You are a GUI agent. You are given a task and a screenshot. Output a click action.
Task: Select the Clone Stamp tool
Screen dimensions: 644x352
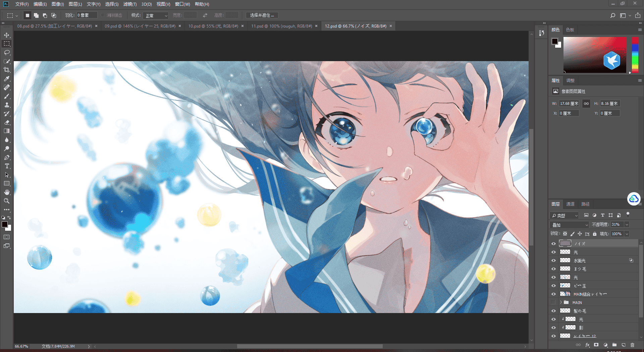(7, 105)
